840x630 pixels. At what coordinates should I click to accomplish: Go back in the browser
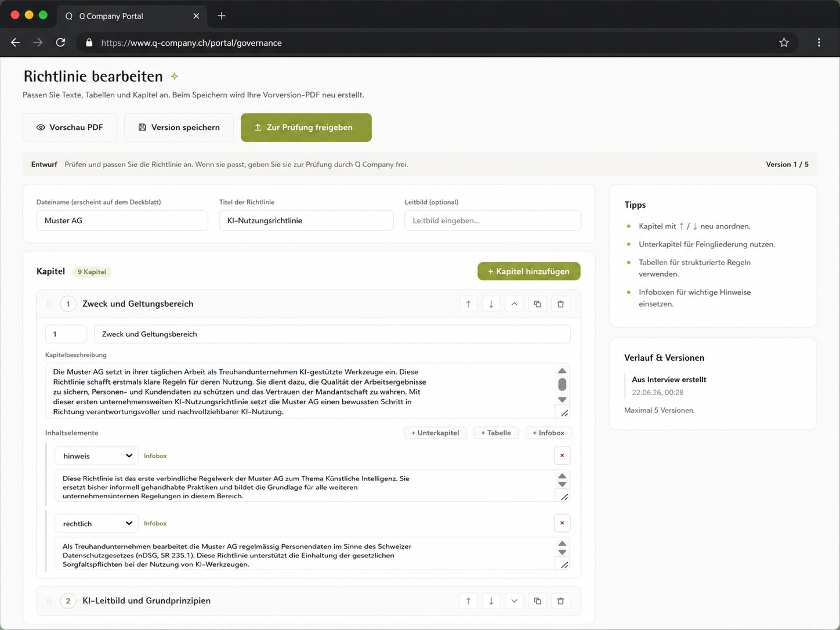click(x=16, y=42)
